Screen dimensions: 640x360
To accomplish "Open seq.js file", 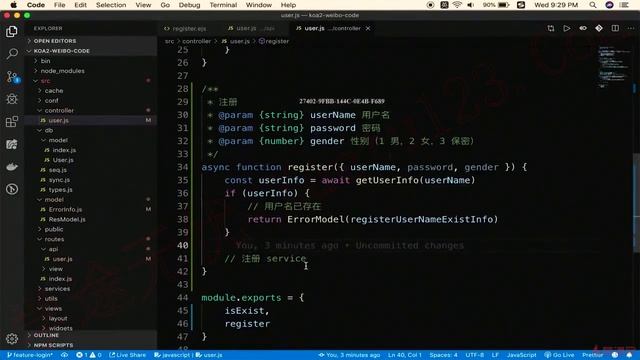I will 58,170.
